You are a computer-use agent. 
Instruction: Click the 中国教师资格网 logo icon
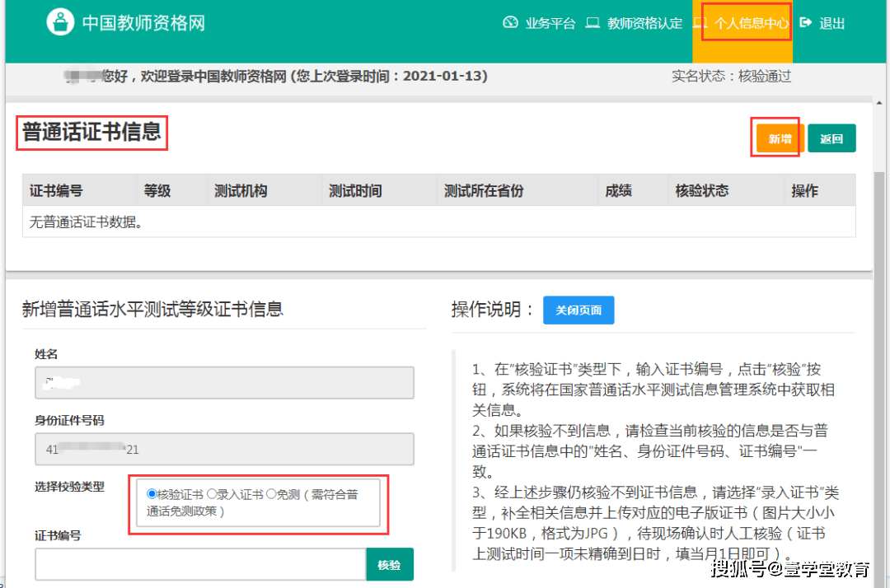tap(60, 22)
